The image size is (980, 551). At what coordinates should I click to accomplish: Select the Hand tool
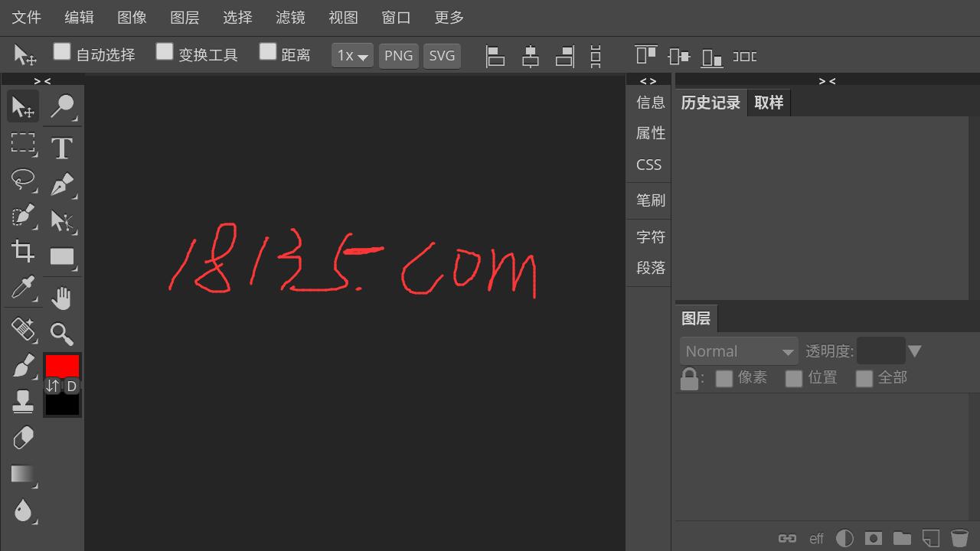click(62, 298)
